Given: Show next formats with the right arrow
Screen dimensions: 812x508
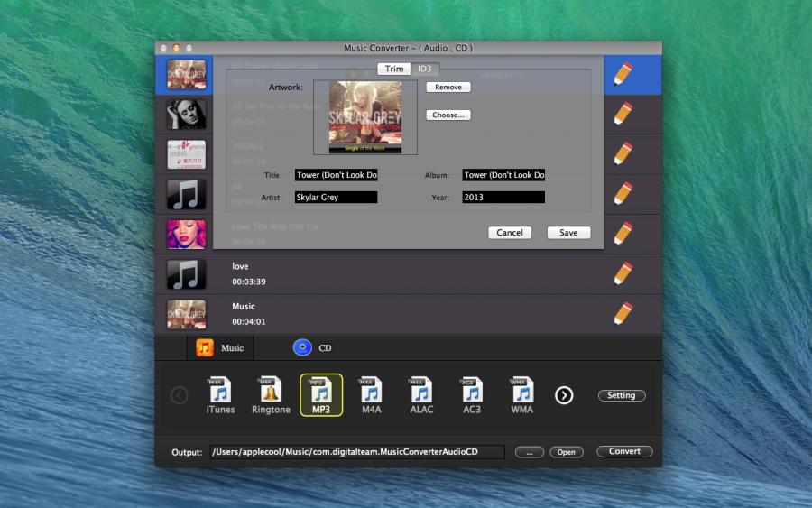Looking at the screenshot, I should [564, 395].
